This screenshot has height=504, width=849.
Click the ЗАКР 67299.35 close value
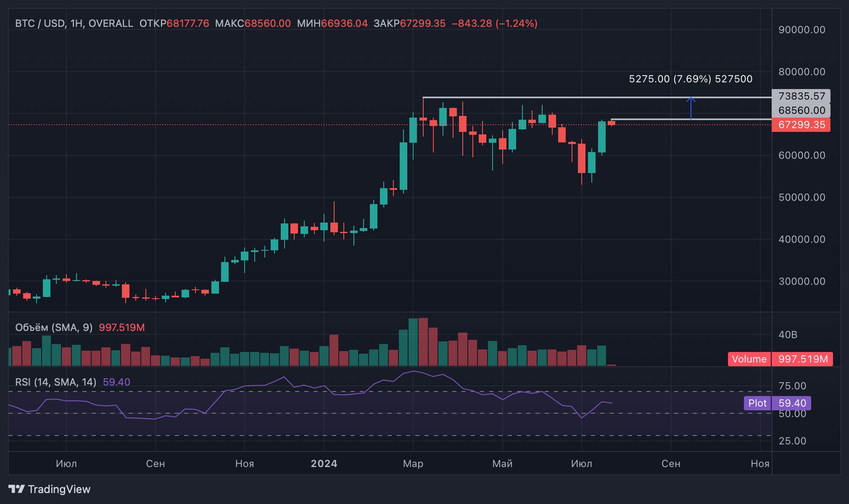click(x=422, y=24)
